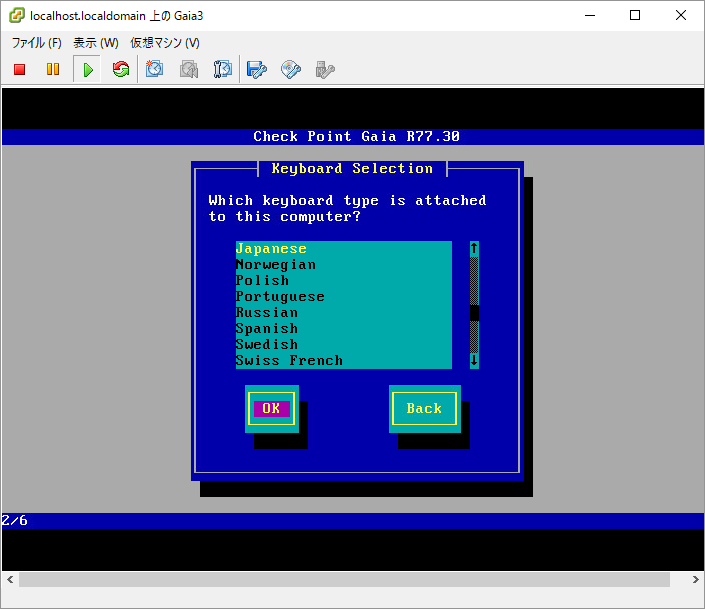This screenshot has height=609, width=705.
Task: Click the horizontal scrollbar track at window bottom
Action: (x=344, y=580)
